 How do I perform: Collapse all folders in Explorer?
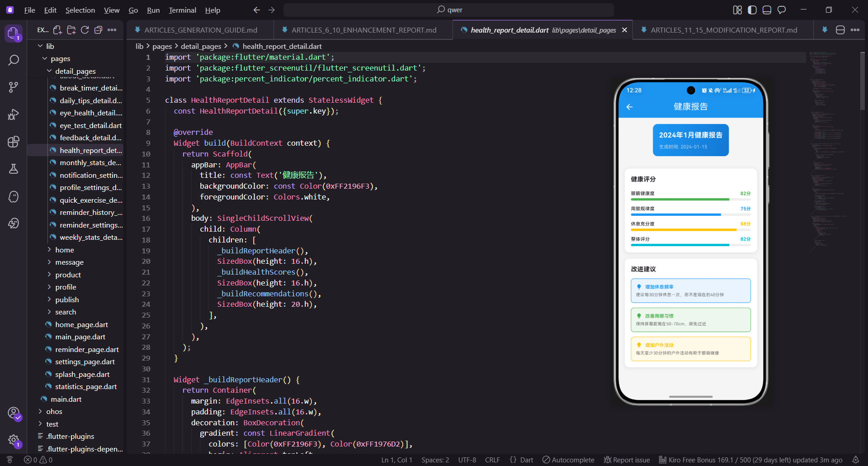[98, 30]
